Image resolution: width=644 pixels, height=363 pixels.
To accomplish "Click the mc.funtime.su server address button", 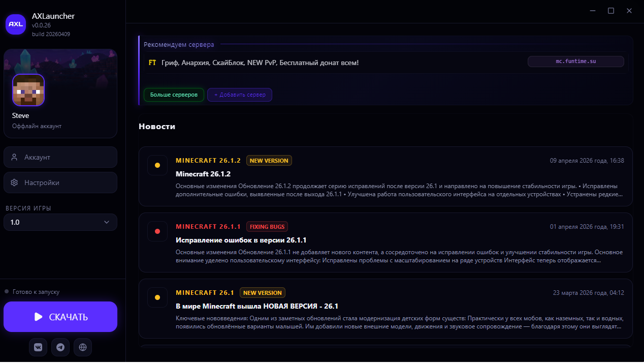I will coord(576,62).
